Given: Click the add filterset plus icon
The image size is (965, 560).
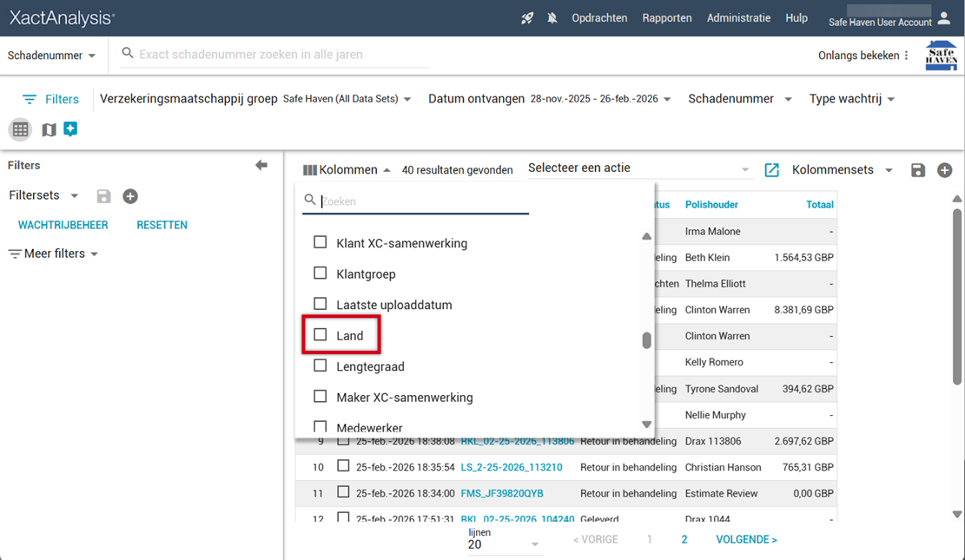Looking at the screenshot, I should click(130, 196).
